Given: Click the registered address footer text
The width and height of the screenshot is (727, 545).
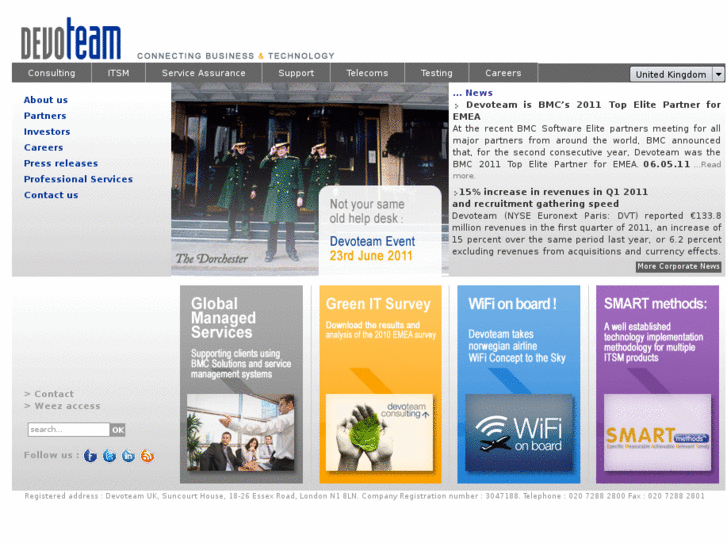Looking at the screenshot, I should (x=364, y=496).
